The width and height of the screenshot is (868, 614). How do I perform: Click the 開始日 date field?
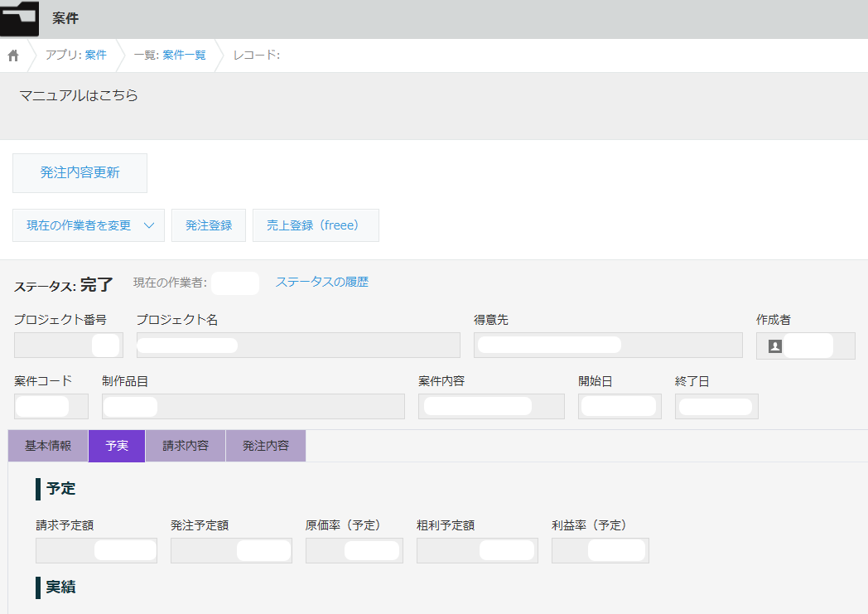pyautogui.click(x=620, y=406)
